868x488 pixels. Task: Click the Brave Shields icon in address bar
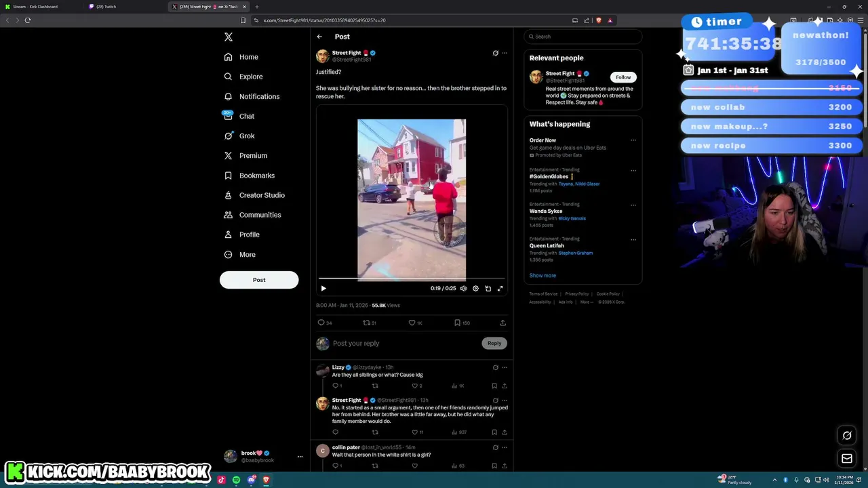[x=598, y=20]
